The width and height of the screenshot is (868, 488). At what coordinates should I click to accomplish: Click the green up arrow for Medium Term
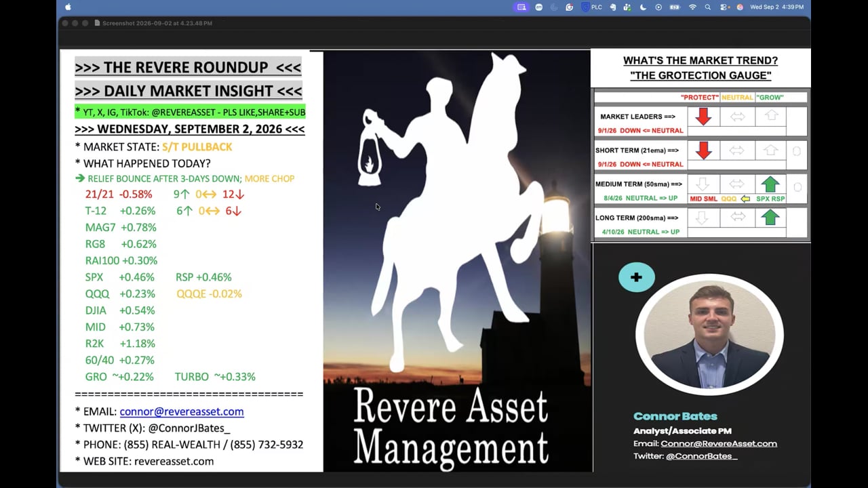pyautogui.click(x=770, y=184)
